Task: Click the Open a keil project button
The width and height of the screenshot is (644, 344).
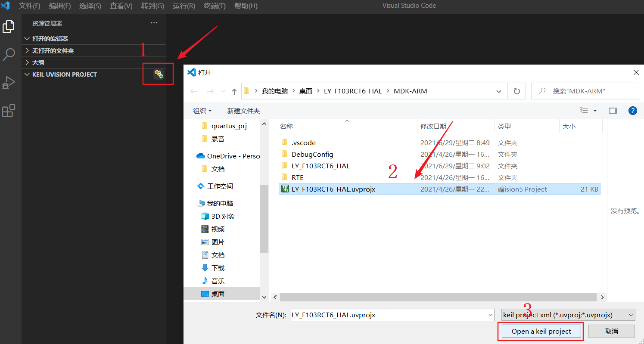Action: click(x=541, y=331)
